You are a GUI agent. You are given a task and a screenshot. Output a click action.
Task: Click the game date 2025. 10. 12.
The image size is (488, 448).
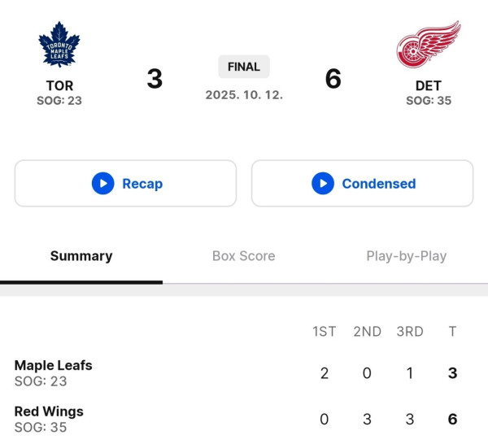pos(244,95)
